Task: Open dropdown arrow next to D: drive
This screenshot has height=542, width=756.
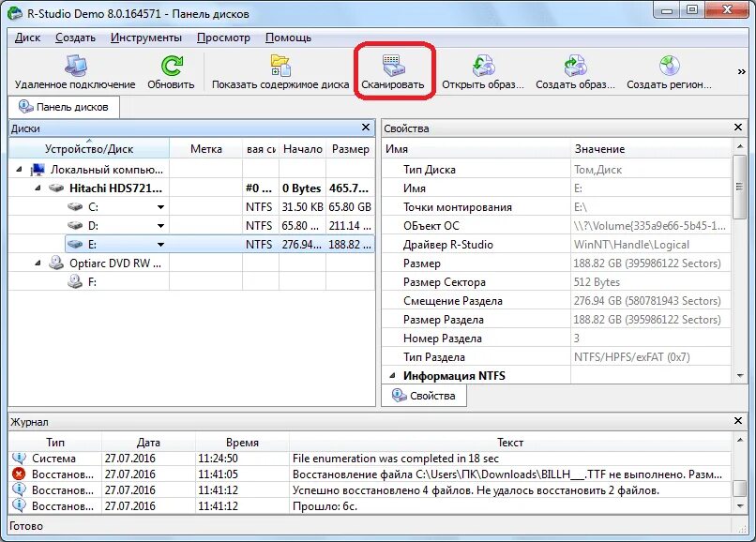Action: pyautogui.click(x=160, y=226)
